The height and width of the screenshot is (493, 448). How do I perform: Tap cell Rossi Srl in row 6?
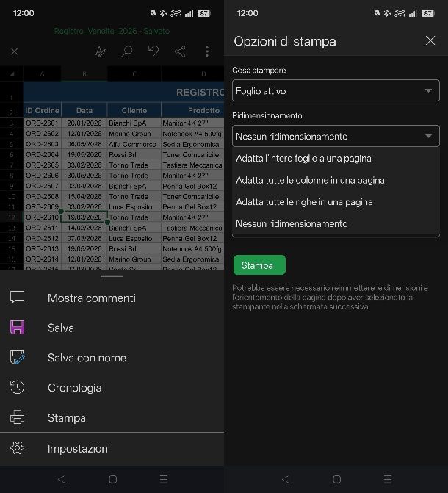134,154
